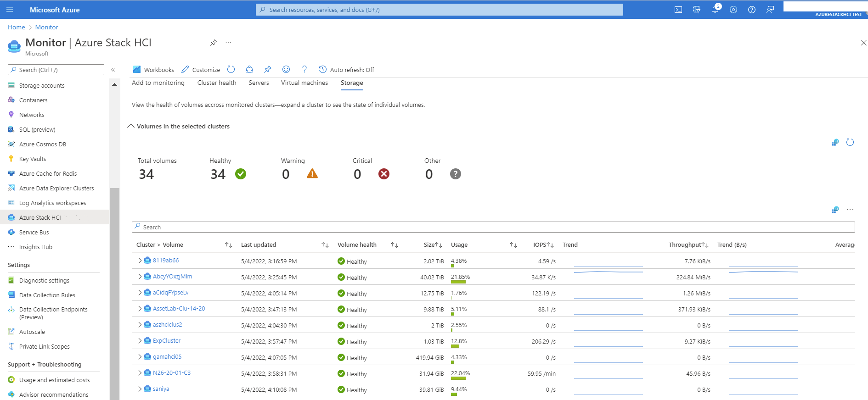Image resolution: width=868 pixels, height=400 pixels.
Task: Open the more options ellipsis beside the title
Action: 228,43
